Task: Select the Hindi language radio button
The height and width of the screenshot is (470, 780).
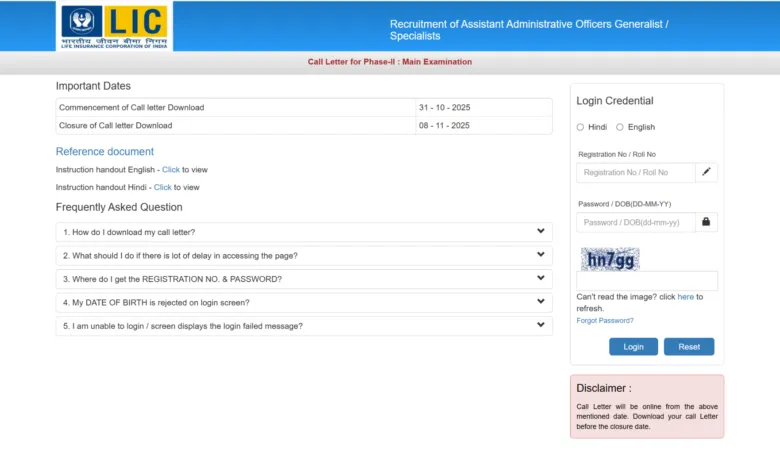Action: [580, 127]
